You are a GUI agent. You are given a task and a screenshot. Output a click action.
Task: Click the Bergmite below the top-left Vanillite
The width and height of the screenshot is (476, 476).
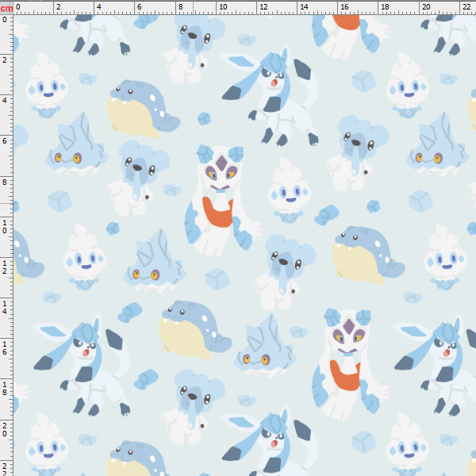click(71, 144)
